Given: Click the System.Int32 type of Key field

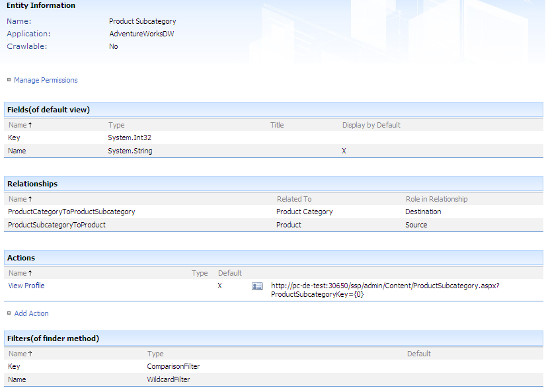Looking at the screenshot, I should pyautogui.click(x=130, y=137).
